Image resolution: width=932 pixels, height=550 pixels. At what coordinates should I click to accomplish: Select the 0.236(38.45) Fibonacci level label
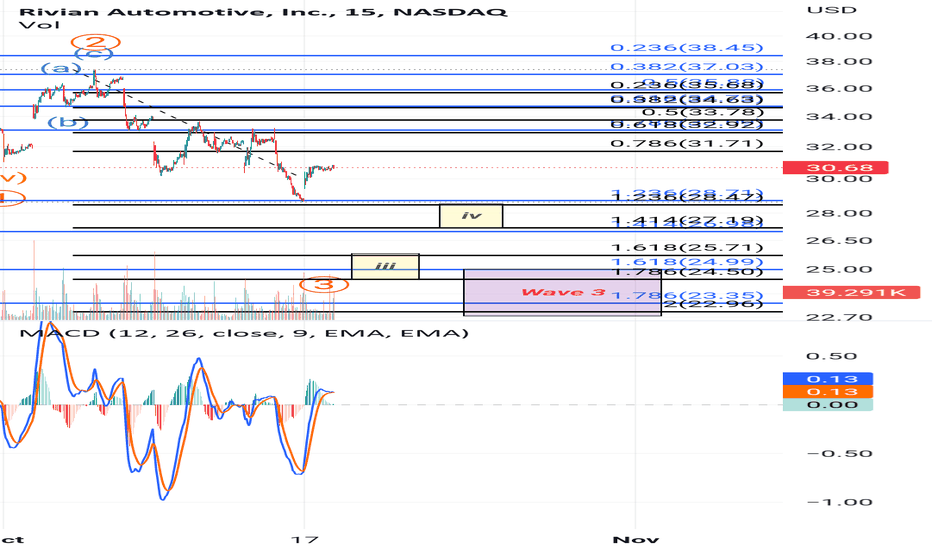click(687, 48)
